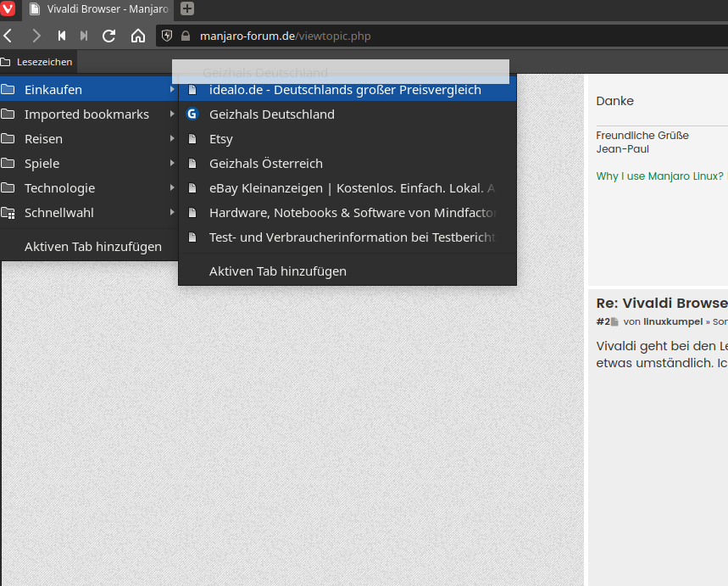The image size is (728, 586).
Task: Open the Vivaldi menu logo button
Action: click(x=8, y=8)
